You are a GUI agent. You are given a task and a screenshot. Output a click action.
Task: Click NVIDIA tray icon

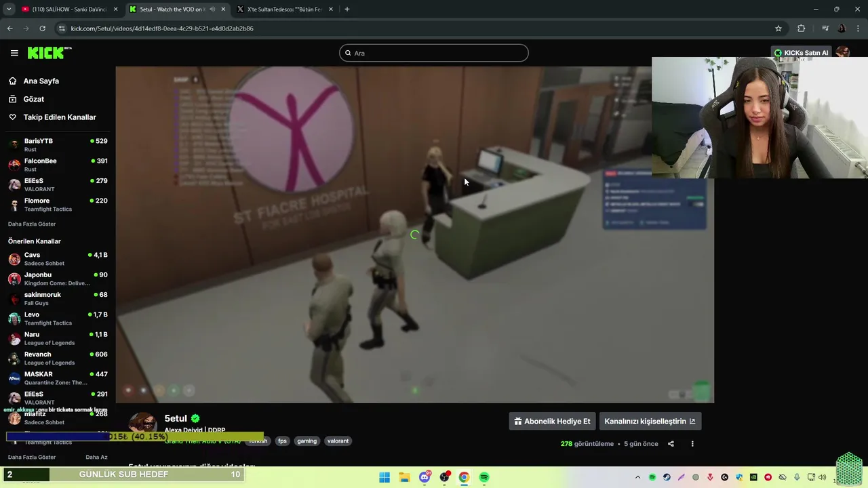753,477
